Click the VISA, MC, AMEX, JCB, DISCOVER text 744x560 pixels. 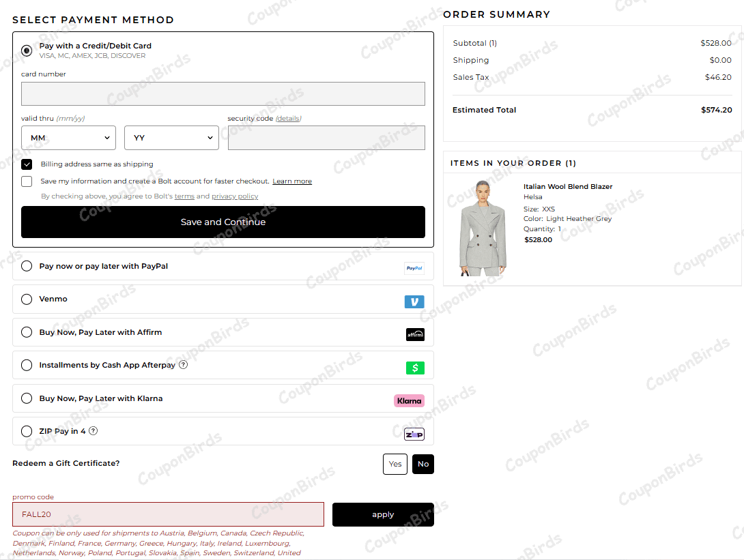pos(93,55)
